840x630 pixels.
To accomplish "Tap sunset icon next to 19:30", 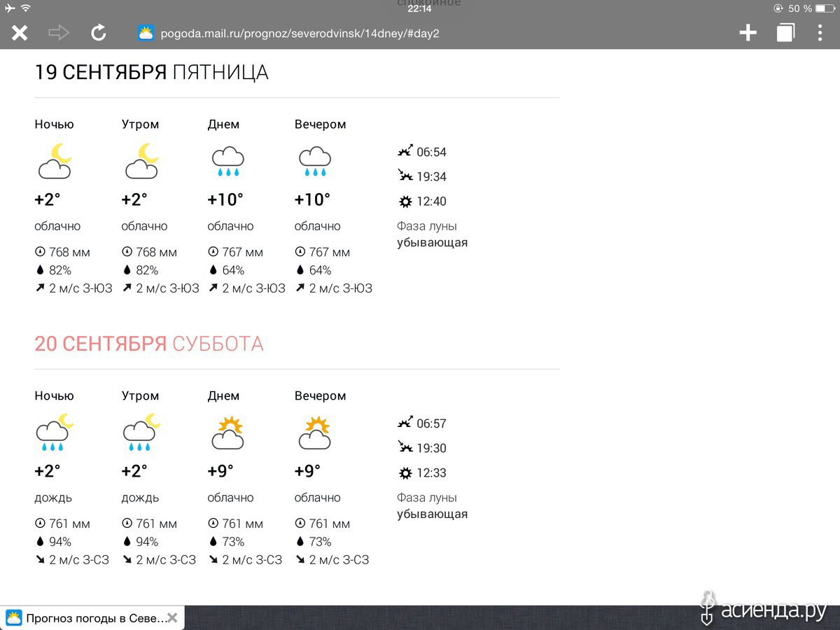I will coord(405,447).
